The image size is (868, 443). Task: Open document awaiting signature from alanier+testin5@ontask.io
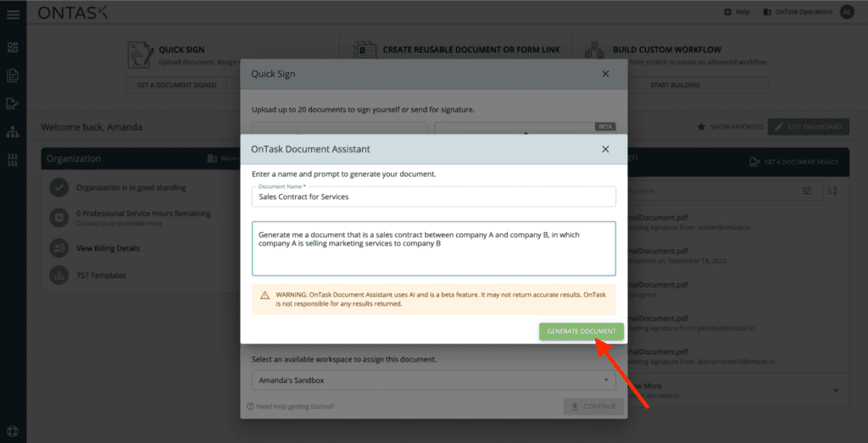pos(701,356)
